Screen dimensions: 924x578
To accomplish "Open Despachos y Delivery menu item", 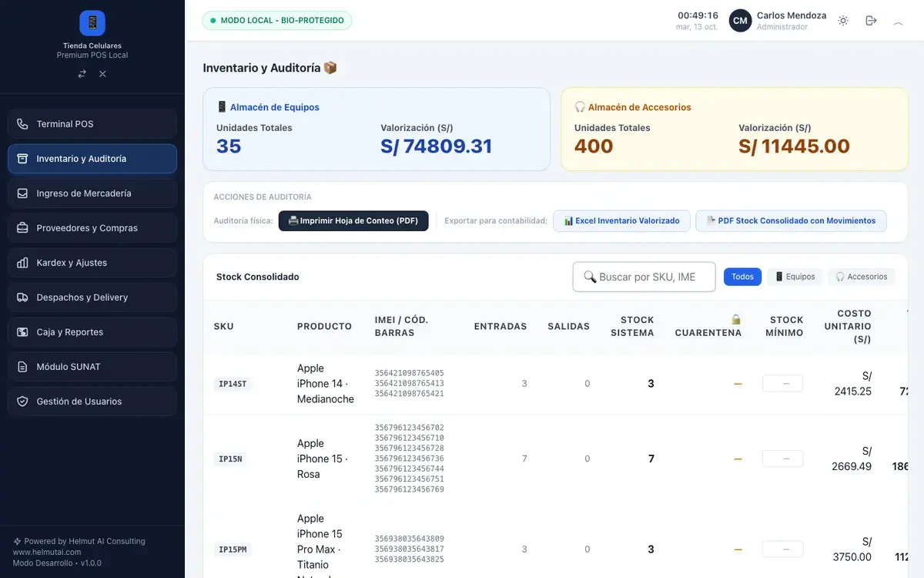I will (x=92, y=297).
